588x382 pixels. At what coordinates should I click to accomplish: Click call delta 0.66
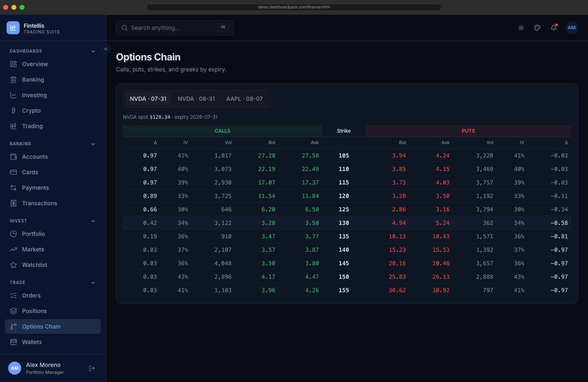pyautogui.click(x=150, y=209)
